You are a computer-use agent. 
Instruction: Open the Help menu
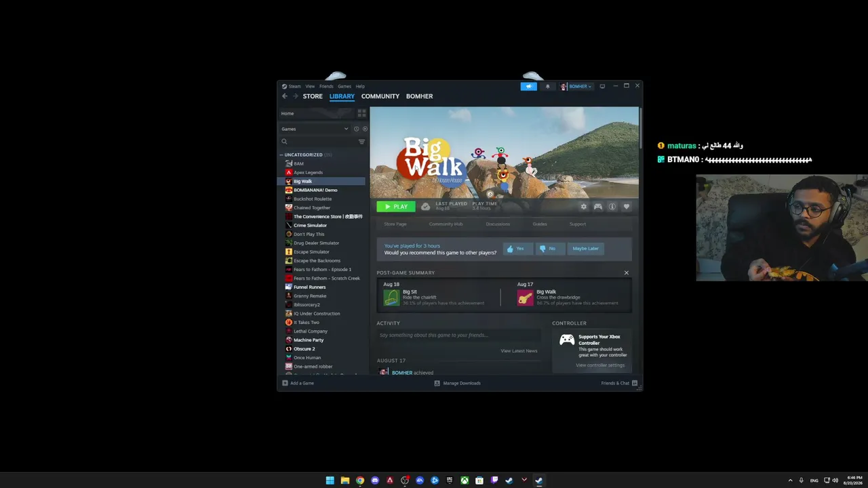360,86
